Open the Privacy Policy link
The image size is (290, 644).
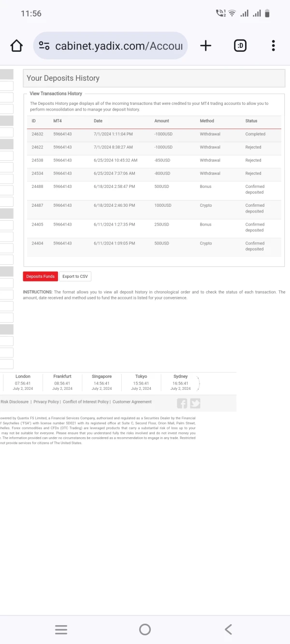(x=46, y=402)
